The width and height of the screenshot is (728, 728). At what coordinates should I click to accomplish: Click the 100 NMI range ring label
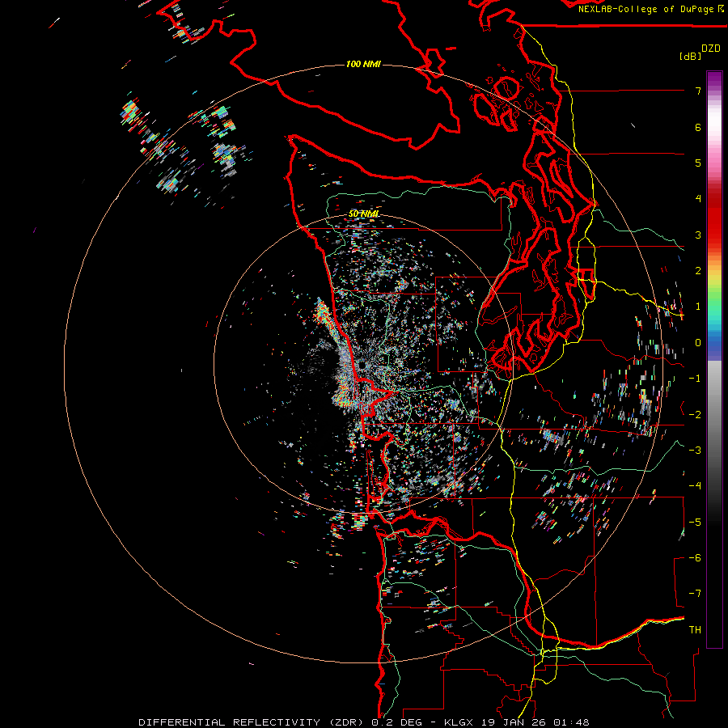[363, 64]
